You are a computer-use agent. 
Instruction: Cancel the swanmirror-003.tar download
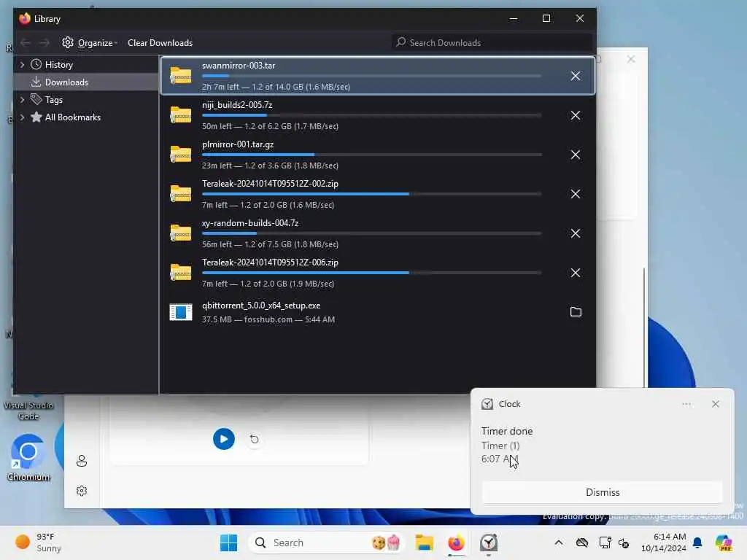576,76
